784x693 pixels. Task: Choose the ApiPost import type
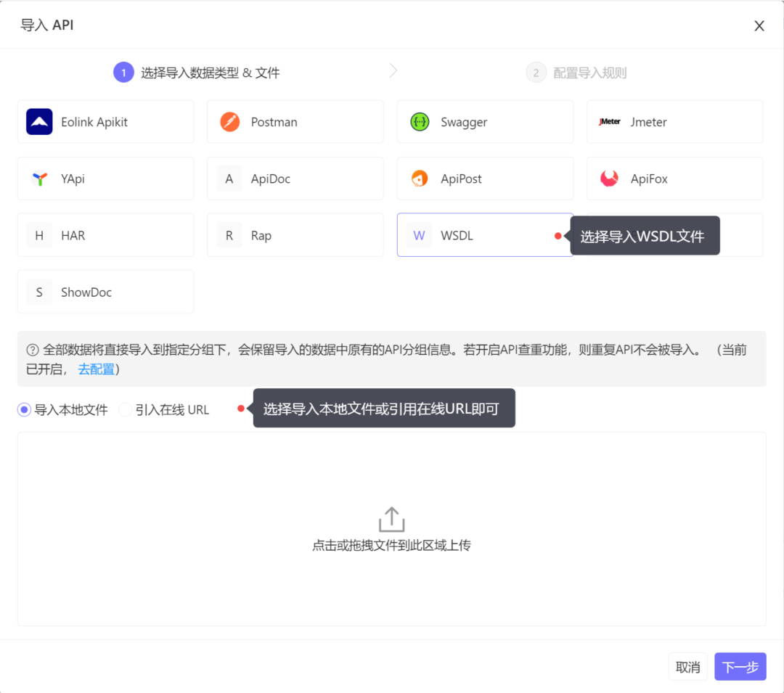pos(485,179)
